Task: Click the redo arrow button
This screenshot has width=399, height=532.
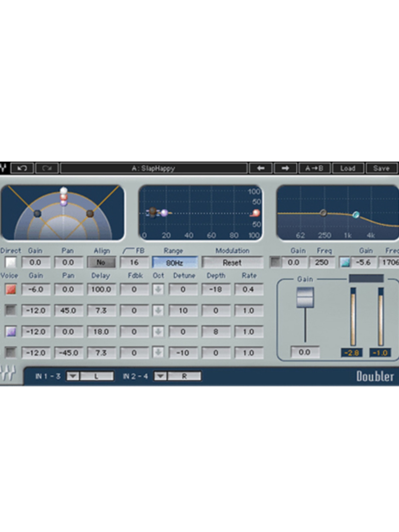Action: pyautogui.click(x=47, y=168)
